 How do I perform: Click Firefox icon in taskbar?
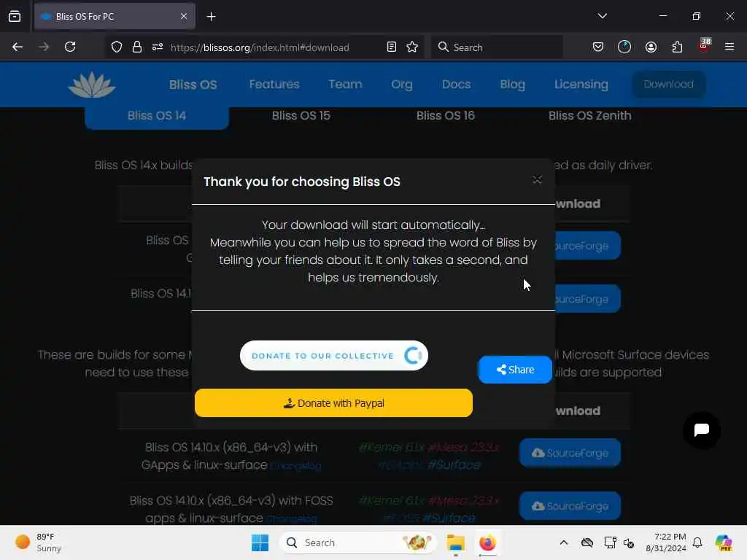pos(487,542)
